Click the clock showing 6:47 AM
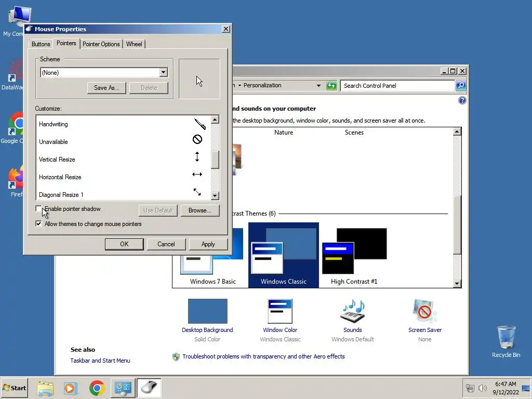 point(506,384)
